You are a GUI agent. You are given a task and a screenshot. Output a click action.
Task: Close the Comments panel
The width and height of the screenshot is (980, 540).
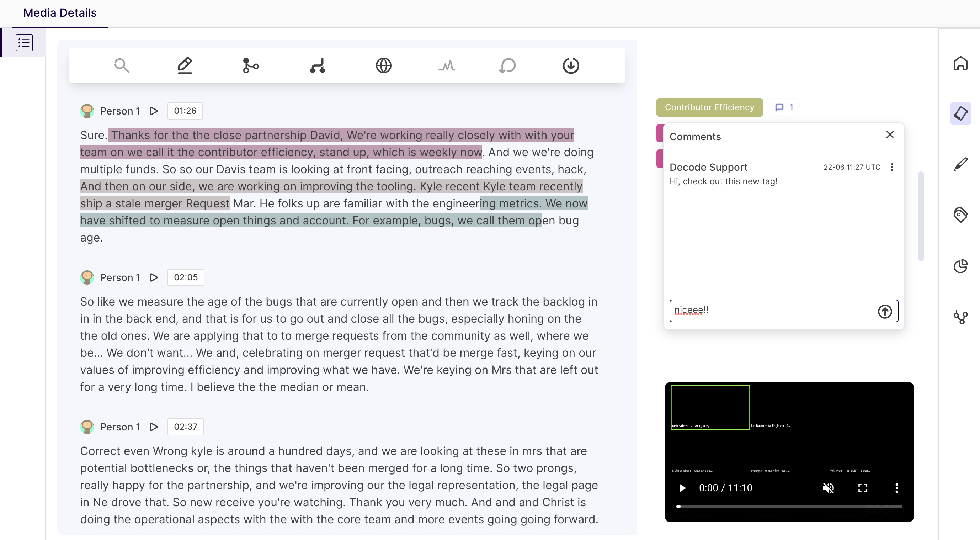point(889,134)
